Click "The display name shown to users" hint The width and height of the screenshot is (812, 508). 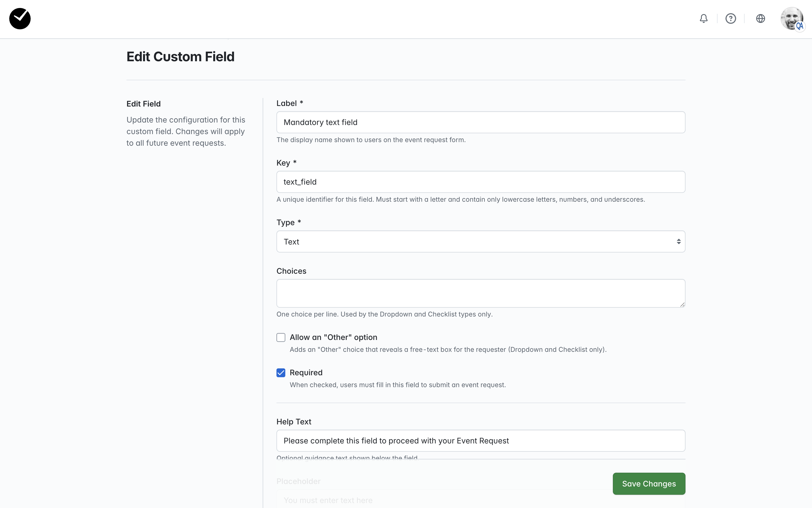(371, 140)
